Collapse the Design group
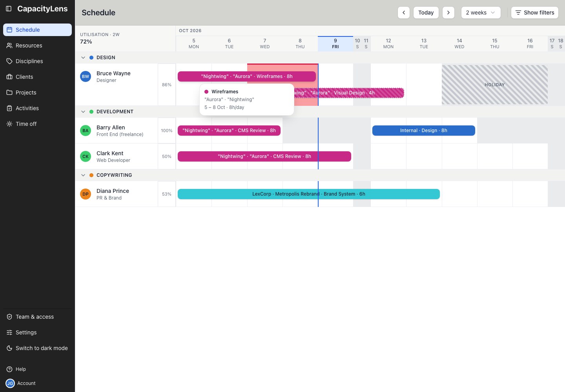Viewport: 565px width, 392px height. (x=83, y=58)
